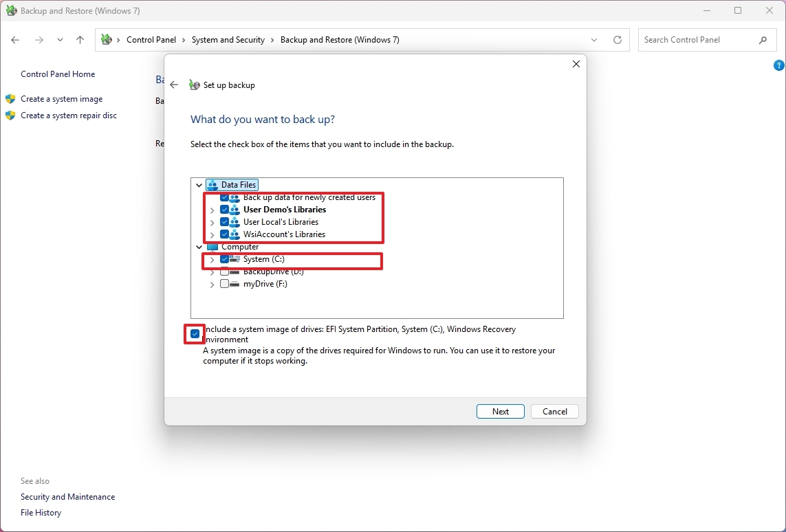Screen dimensions: 786x532
Task: Maximize the Backup and Restore window
Action: click(x=738, y=10)
